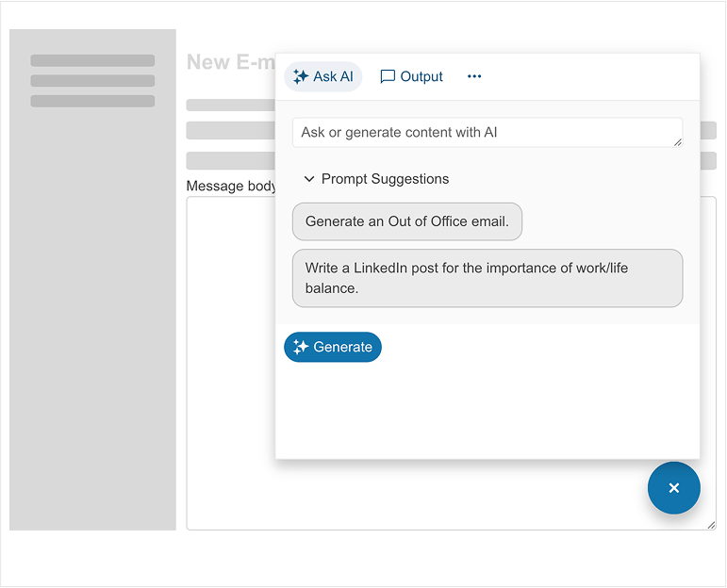Click the Message body resize handle
The width and height of the screenshot is (727, 588).
711,525
